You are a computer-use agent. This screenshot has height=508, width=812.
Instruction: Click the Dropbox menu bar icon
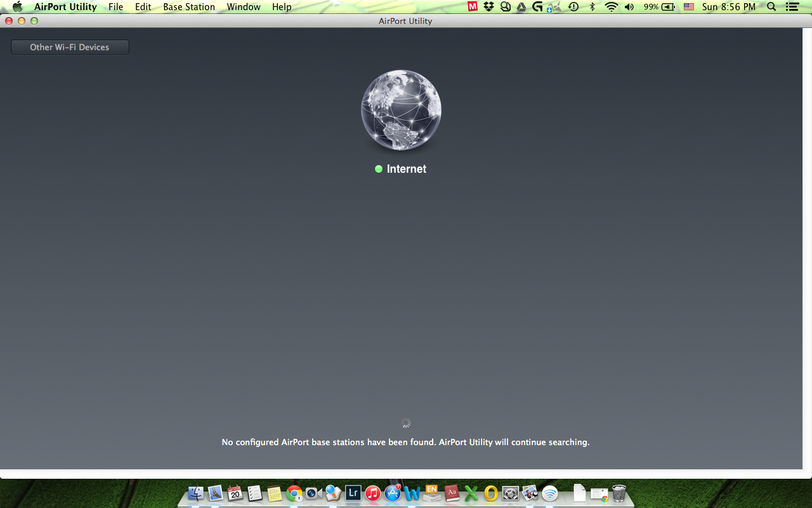[x=488, y=7]
